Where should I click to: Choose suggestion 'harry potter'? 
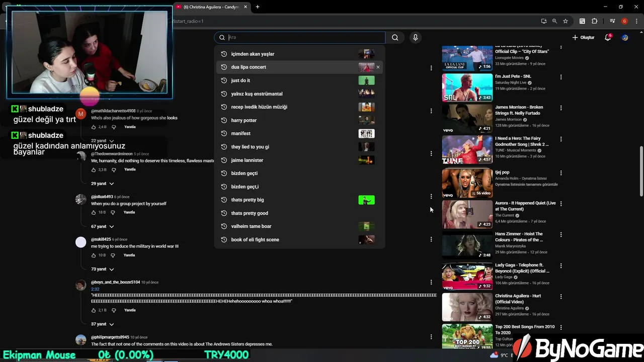[x=299, y=120]
